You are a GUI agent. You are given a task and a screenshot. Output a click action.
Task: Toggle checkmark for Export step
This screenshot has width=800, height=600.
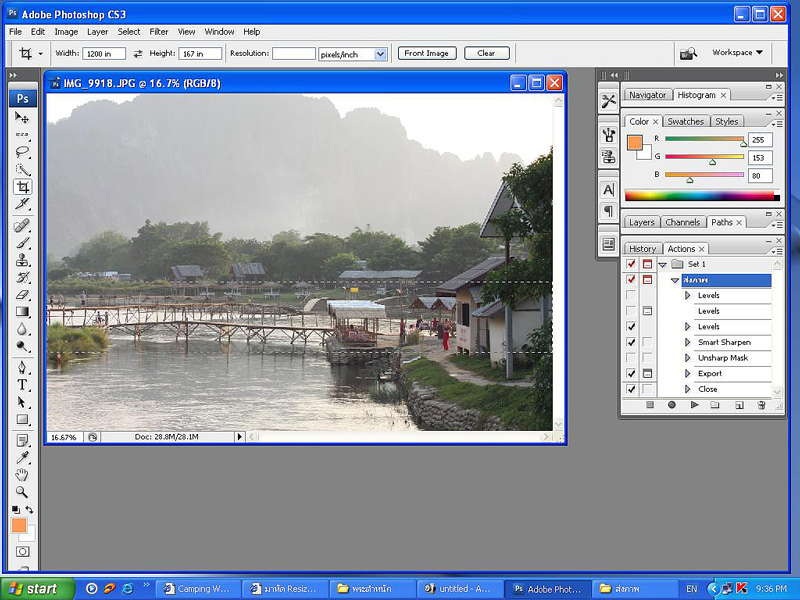630,373
